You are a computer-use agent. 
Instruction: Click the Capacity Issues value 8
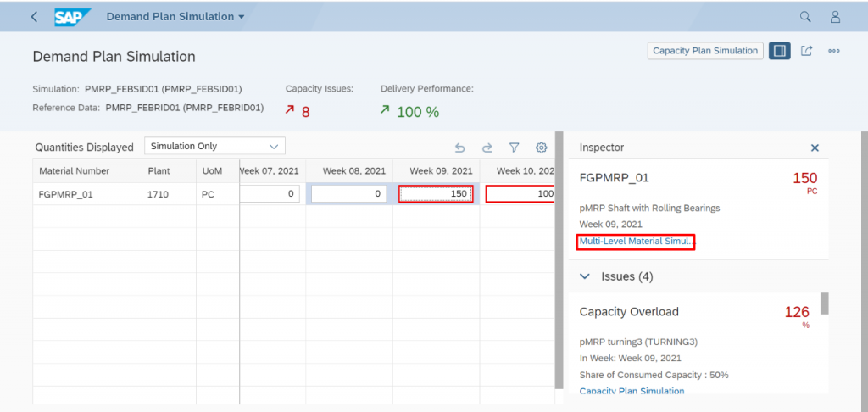pos(305,113)
